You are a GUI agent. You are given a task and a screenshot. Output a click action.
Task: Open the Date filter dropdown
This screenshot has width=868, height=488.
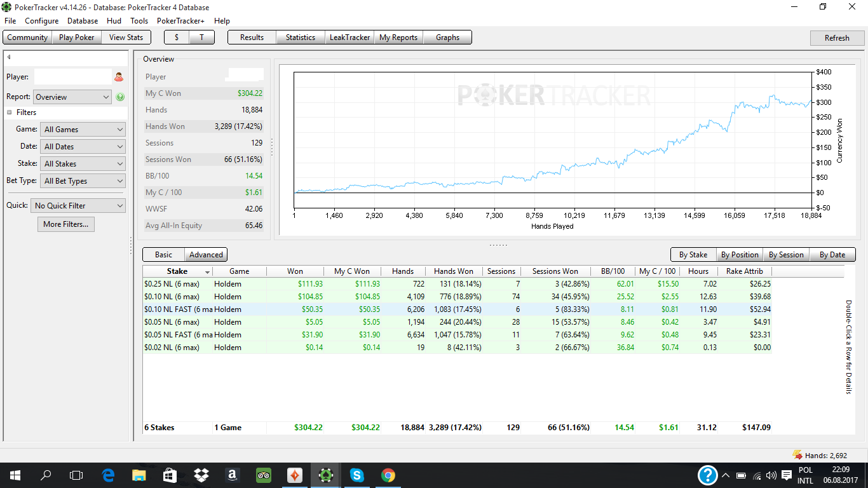(x=83, y=147)
